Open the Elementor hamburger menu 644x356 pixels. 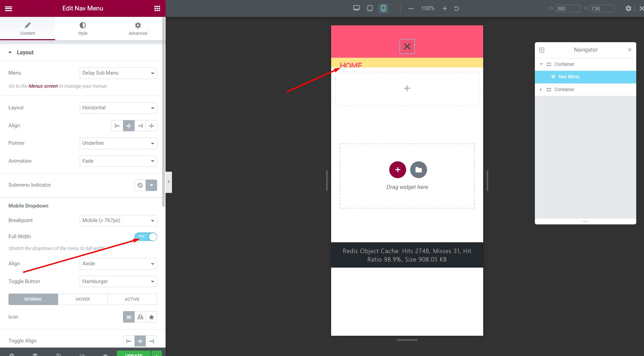coord(9,8)
